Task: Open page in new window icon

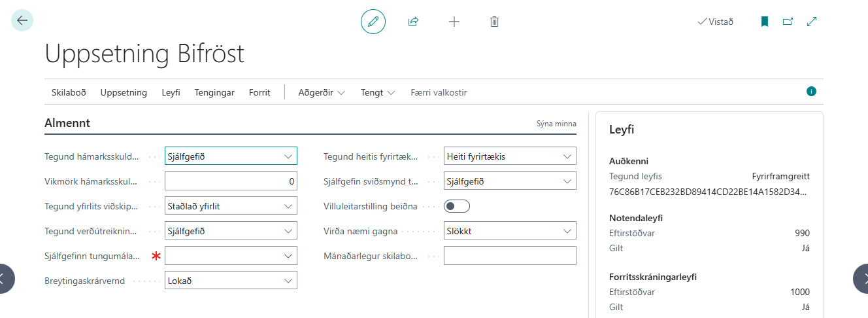Action: (788, 22)
